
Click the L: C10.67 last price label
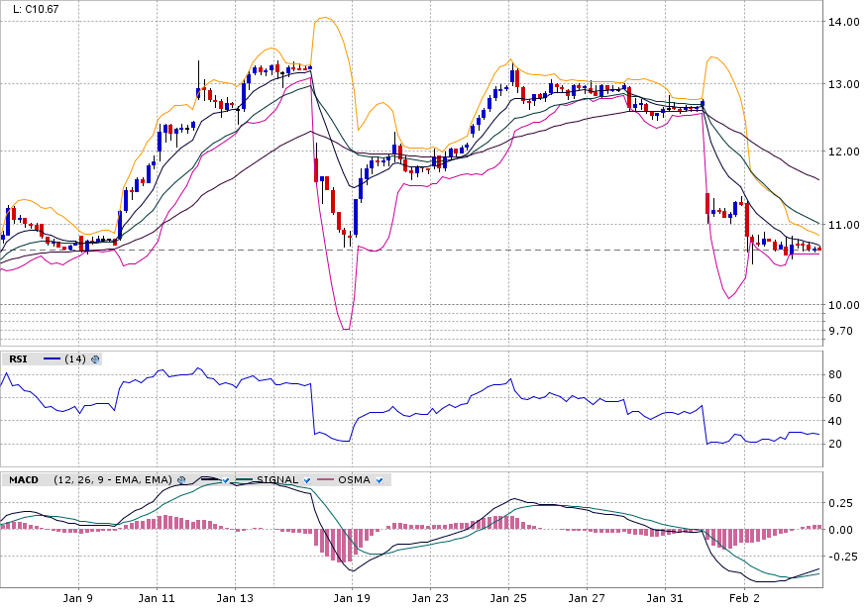coord(35,9)
